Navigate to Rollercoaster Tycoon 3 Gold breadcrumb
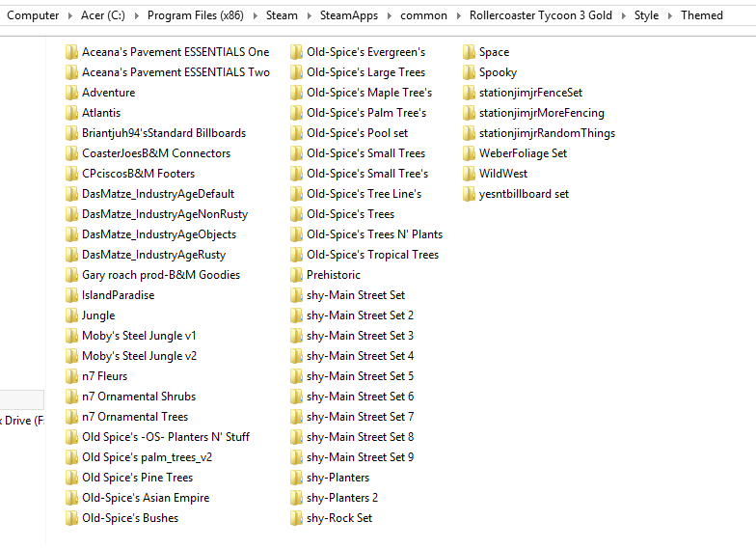The height and width of the screenshot is (548, 756). [542, 15]
